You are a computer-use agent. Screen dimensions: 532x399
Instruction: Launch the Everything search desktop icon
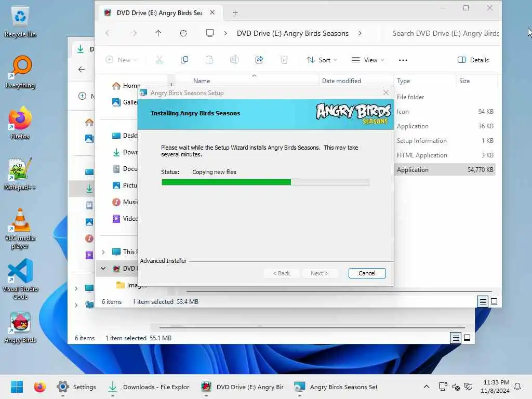(x=20, y=72)
